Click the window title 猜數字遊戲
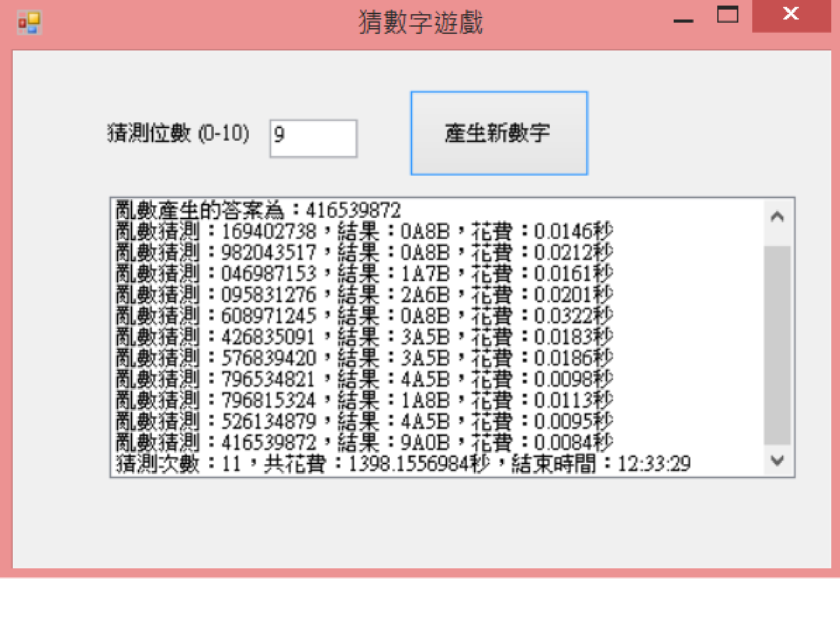The height and width of the screenshot is (630, 840). click(x=421, y=23)
